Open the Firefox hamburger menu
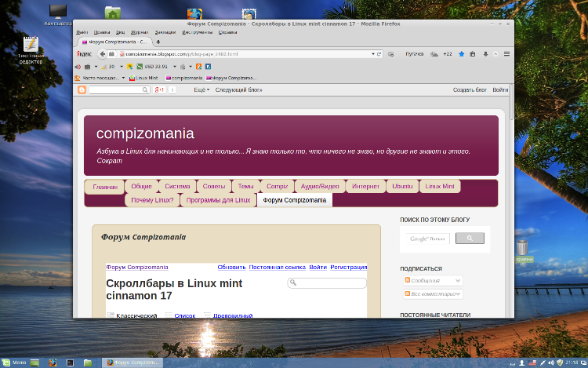 coord(507,54)
